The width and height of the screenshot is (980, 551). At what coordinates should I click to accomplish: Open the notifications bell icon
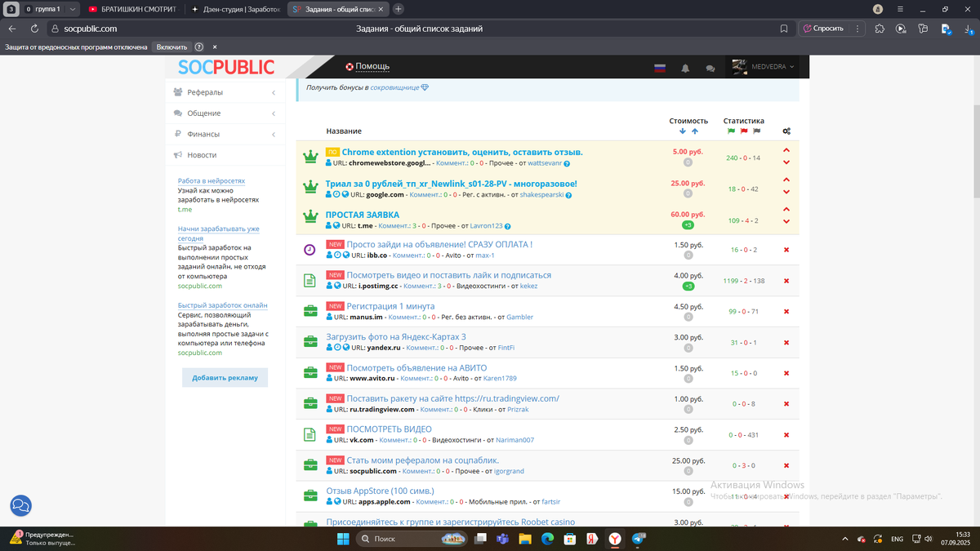click(685, 67)
